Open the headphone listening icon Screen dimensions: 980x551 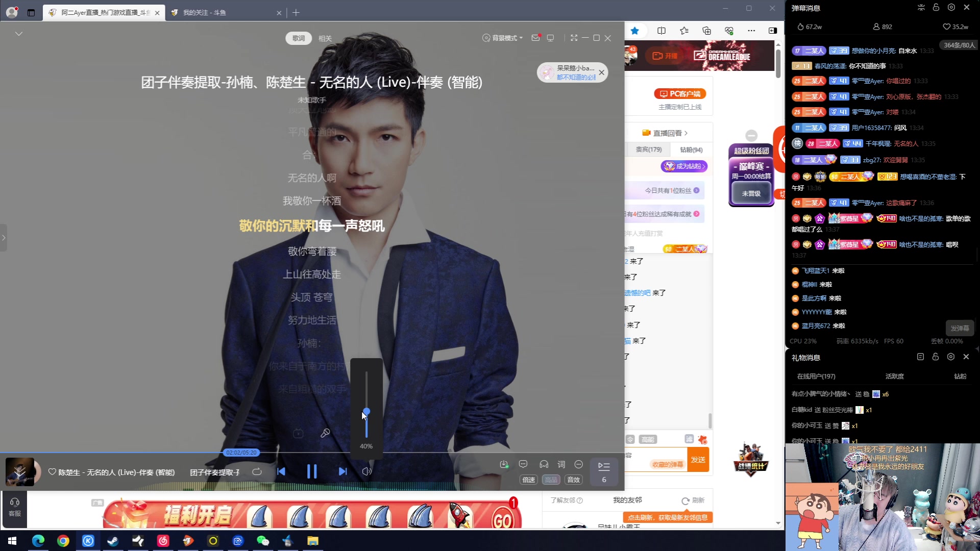coord(544,464)
